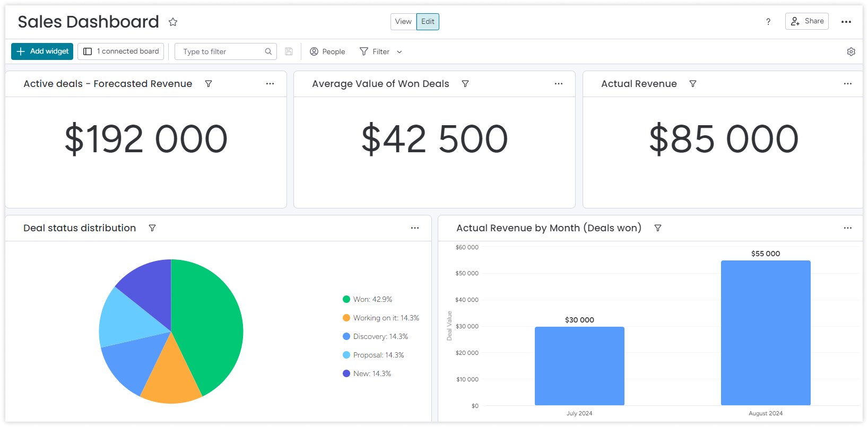The width and height of the screenshot is (868, 427).
Task: Toggle Discovery blue legend dot
Action: click(x=346, y=336)
